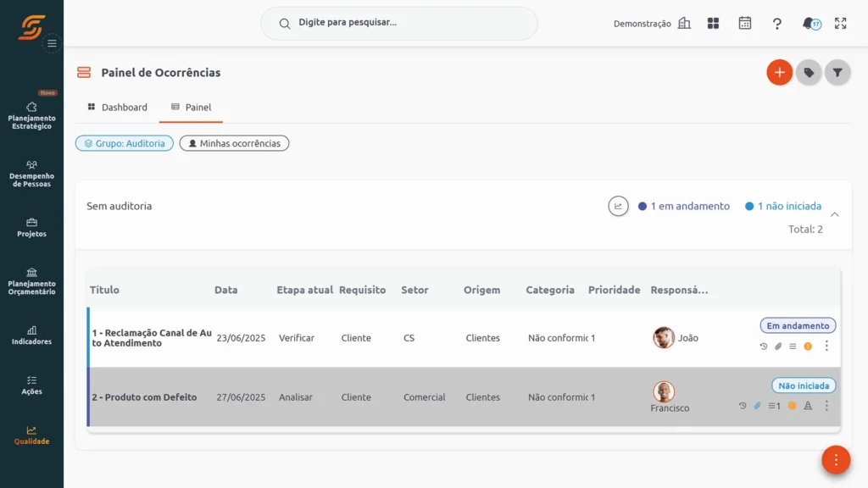Open notifications bell with badge

811,23
